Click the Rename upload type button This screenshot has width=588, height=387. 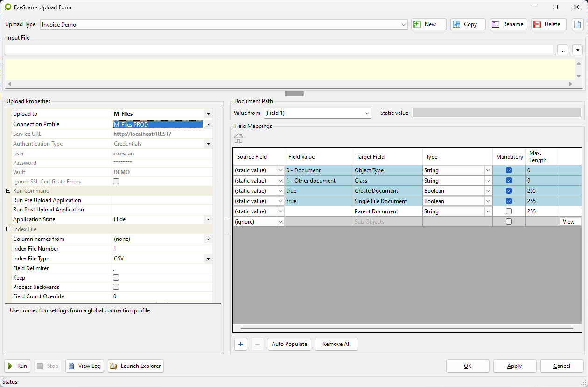click(x=508, y=24)
